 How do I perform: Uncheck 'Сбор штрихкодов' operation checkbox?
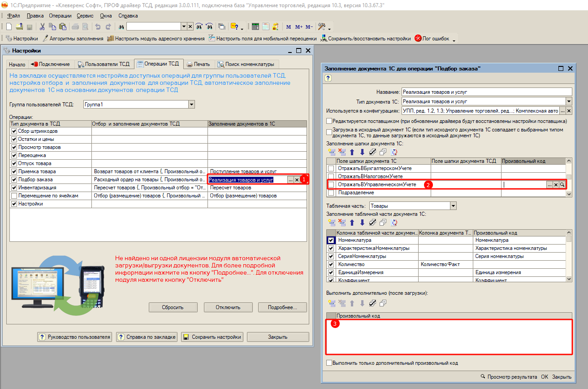pos(14,131)
